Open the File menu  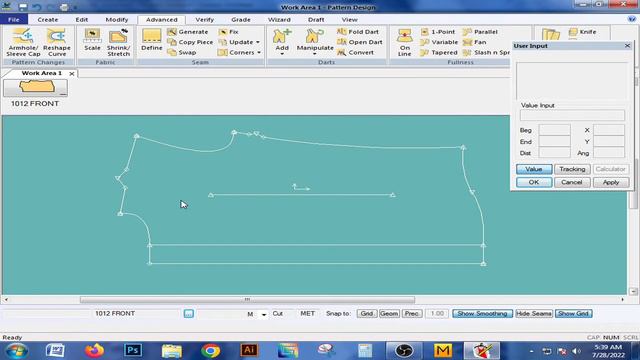pos(13,20)
